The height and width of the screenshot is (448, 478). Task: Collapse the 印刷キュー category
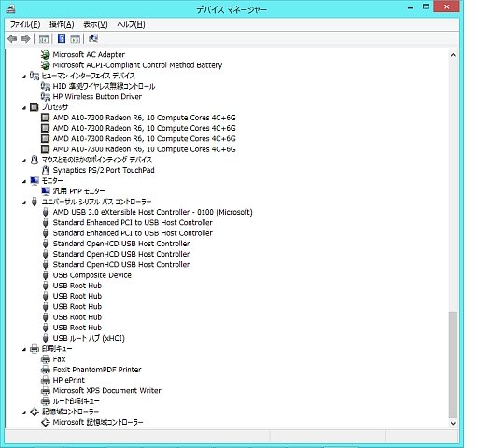tap(24, 350)
